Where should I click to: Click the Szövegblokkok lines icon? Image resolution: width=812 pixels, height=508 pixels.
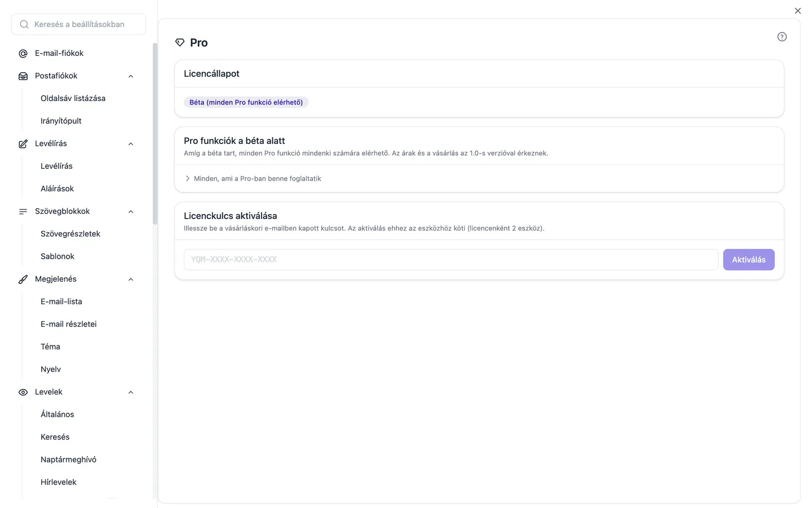click(23, 212)
